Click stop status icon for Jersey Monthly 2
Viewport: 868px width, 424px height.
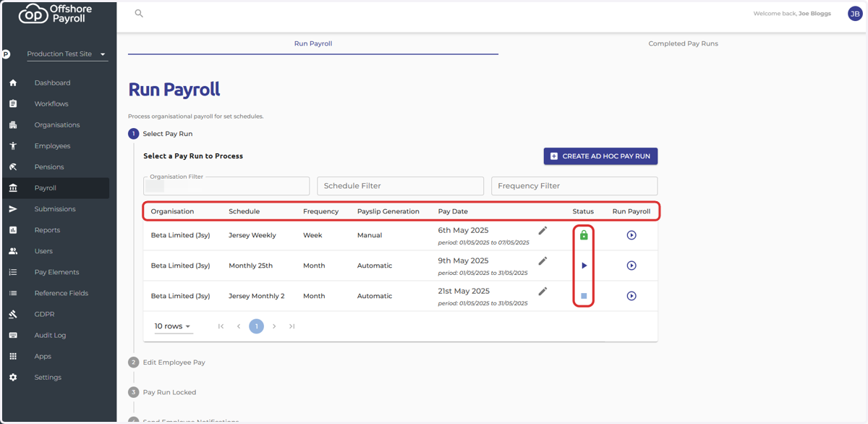[x=584, y=296]
